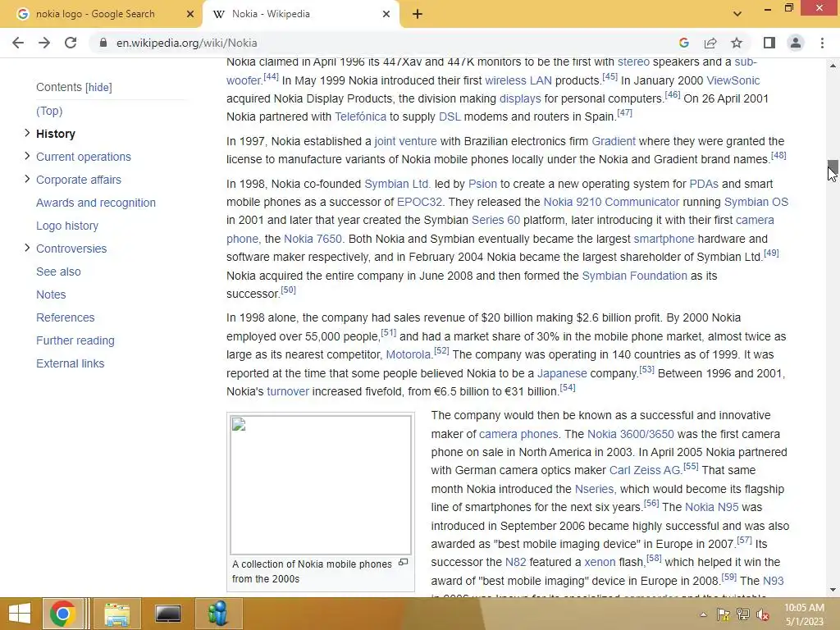Open the Symbian Foundation link
Viewport: 840px width, 630px height.
[x=634, y=276]
